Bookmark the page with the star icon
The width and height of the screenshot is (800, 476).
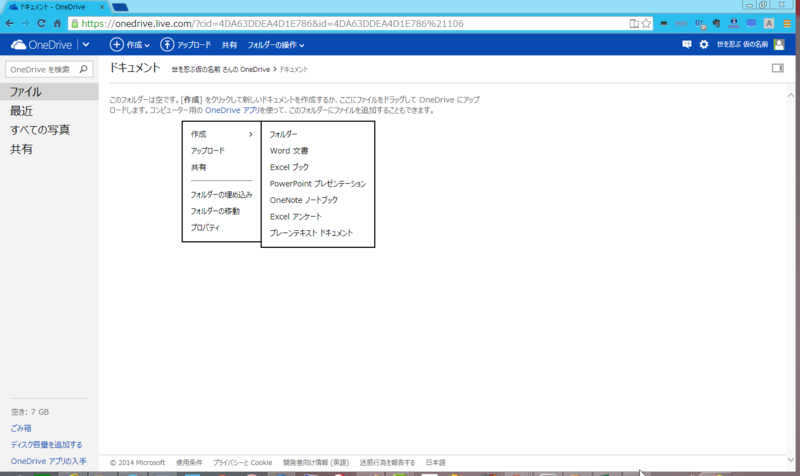[646, 23]
